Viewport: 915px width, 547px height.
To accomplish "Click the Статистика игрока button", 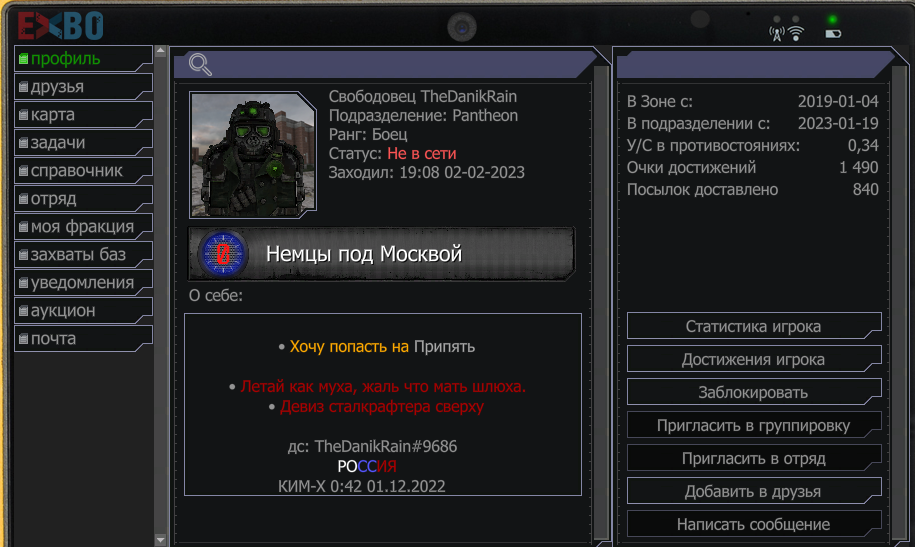I will click(754, 326).
